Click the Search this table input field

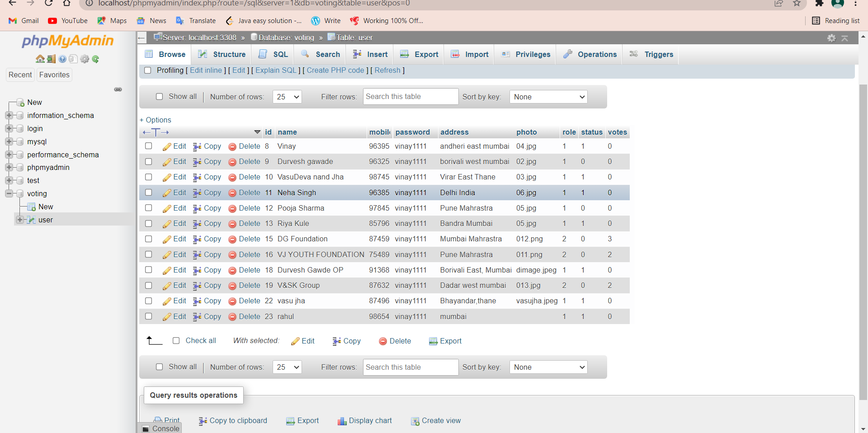pos(410,96)
